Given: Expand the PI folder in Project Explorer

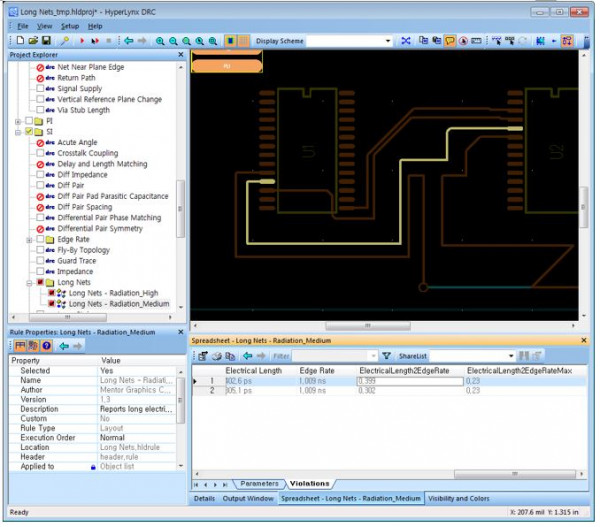Looking at the screenshot, I should pyautogui.click(x=17, y=120).
